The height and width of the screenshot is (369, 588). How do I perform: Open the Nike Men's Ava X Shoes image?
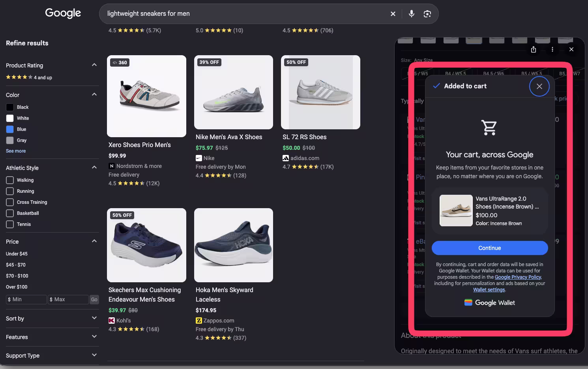coord(234,92)
